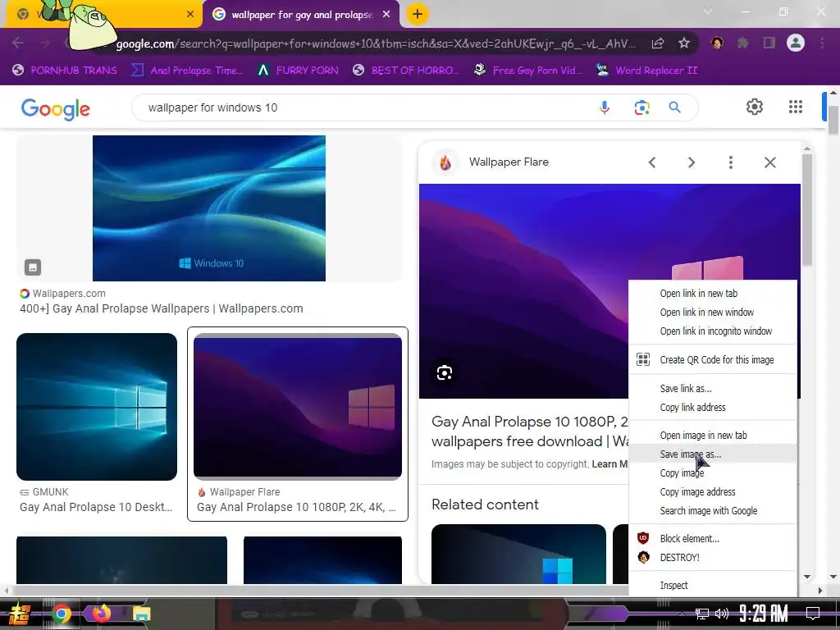Image resolution: width=840 pixels, height=630 pixels.
Task: Open first Related content thumbnail
Action: (518, 554)
